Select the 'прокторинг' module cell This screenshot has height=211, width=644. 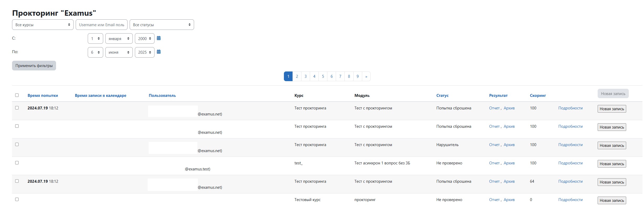(x=365, y=200)
